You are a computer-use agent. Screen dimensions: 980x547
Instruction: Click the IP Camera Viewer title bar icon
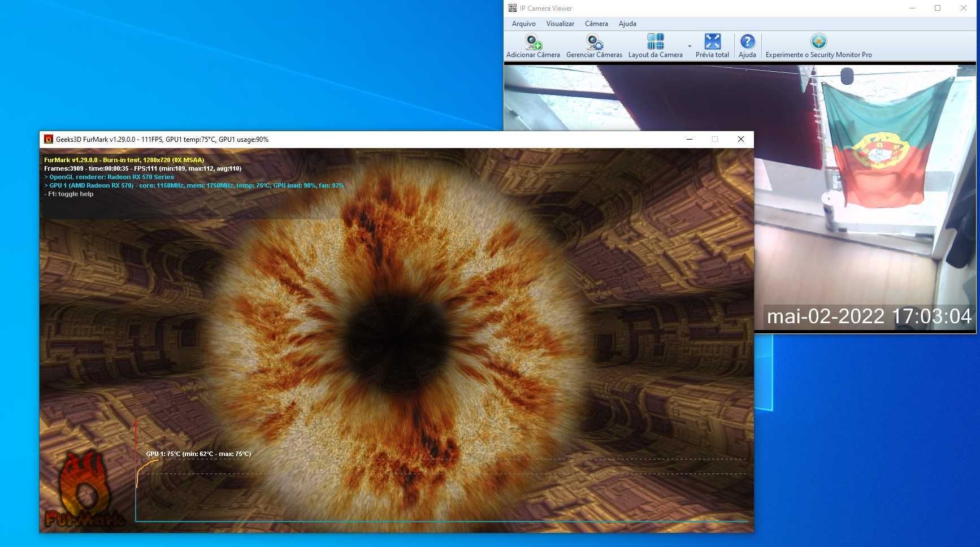(512, 8)
